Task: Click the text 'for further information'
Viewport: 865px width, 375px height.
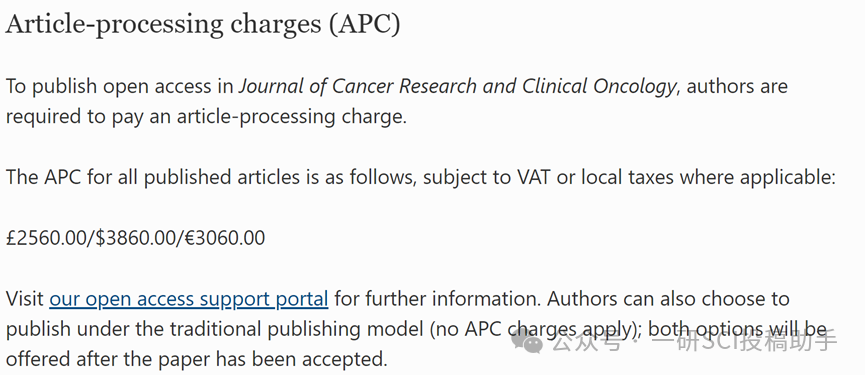Action: [x=438, y=299]
